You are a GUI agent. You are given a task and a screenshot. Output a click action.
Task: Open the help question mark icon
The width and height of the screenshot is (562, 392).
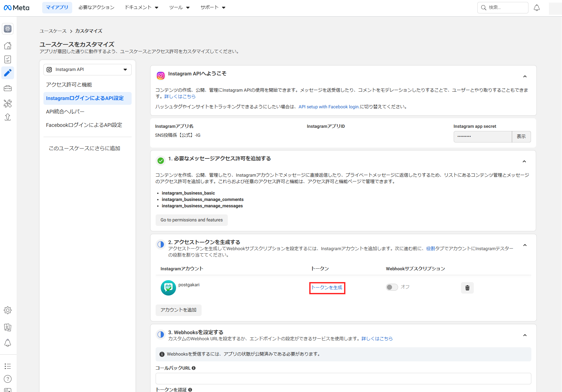pyautogui.click(x=8, y=379)
